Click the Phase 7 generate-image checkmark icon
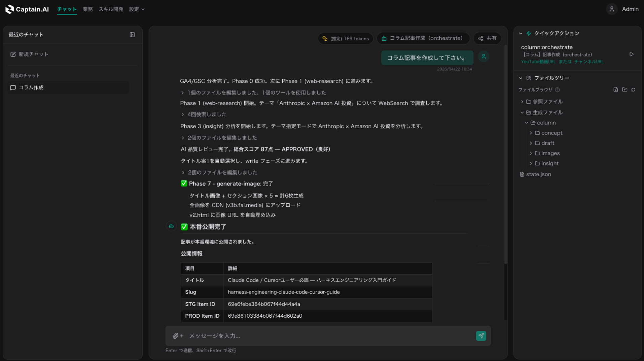644x361 pixels. click(x=184, y=184)
